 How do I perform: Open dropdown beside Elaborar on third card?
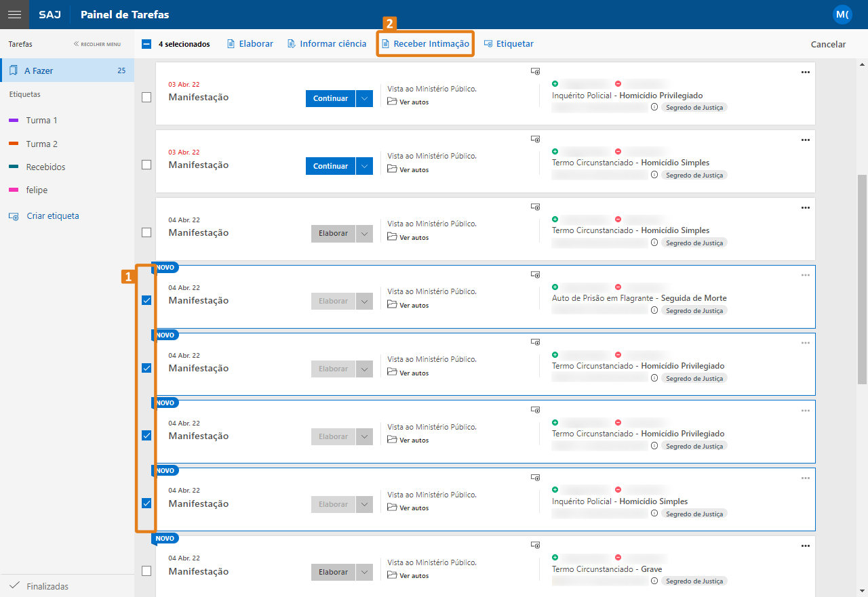coord(364,233)
